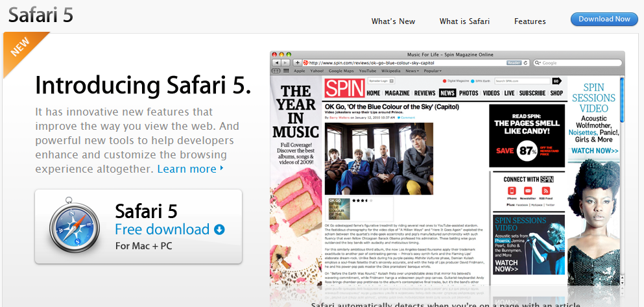Click the blue SPIN Earth dot

click(x=473, y=81)
